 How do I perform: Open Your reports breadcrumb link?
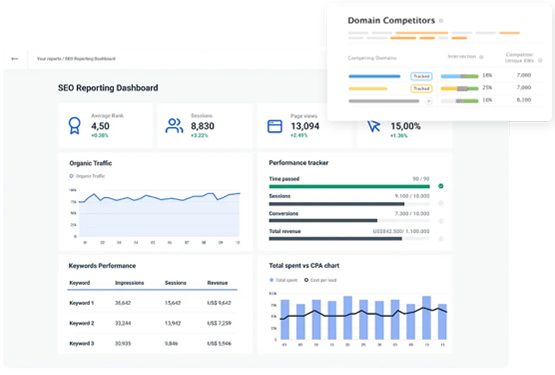(49, 59)
